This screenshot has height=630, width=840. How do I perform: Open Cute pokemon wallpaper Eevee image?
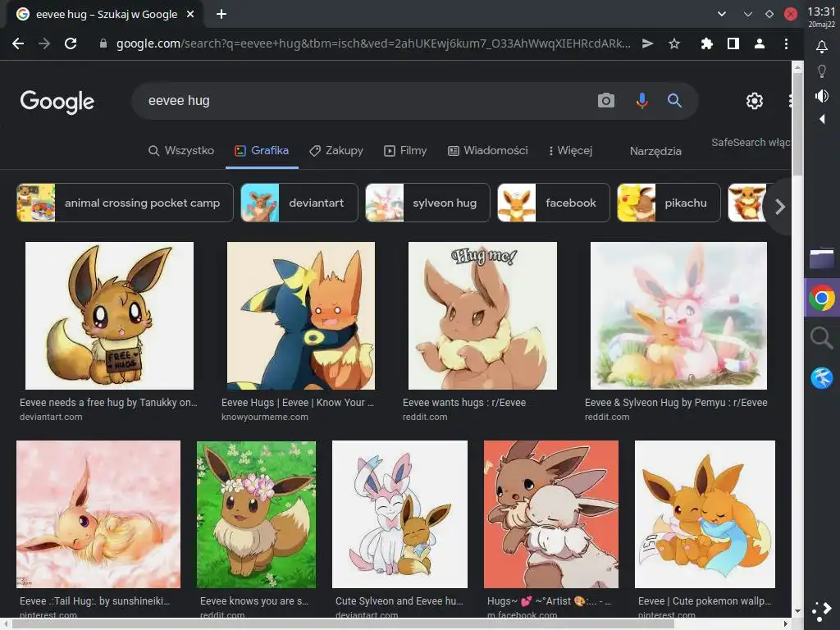tap(705, 514)
